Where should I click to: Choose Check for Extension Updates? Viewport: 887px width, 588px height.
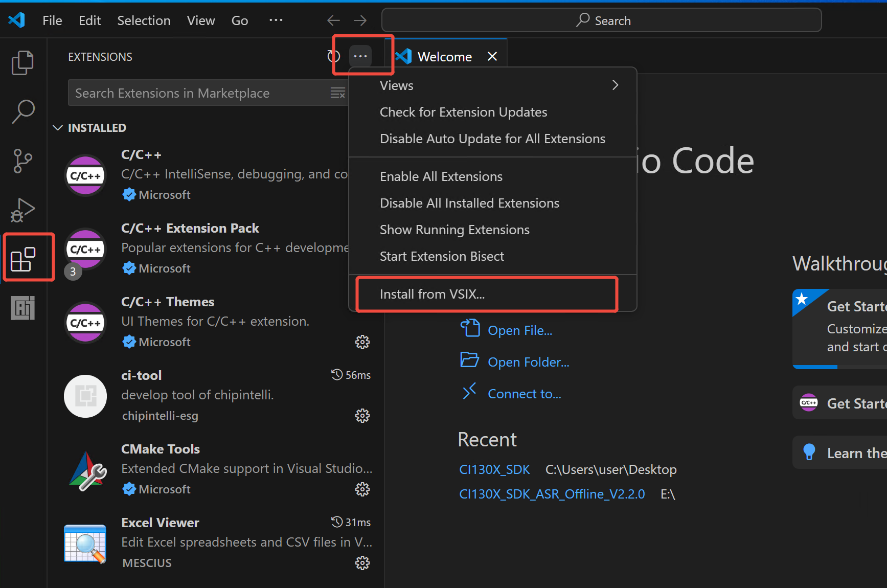click(x=463, y=112)
